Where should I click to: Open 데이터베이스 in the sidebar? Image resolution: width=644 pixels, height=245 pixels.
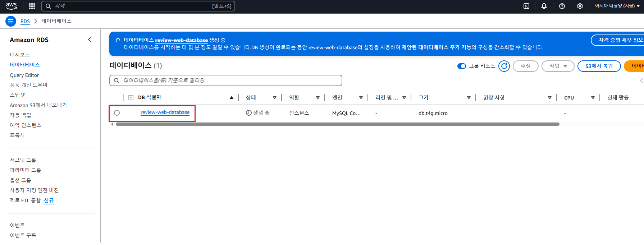(x=25, y=65)
